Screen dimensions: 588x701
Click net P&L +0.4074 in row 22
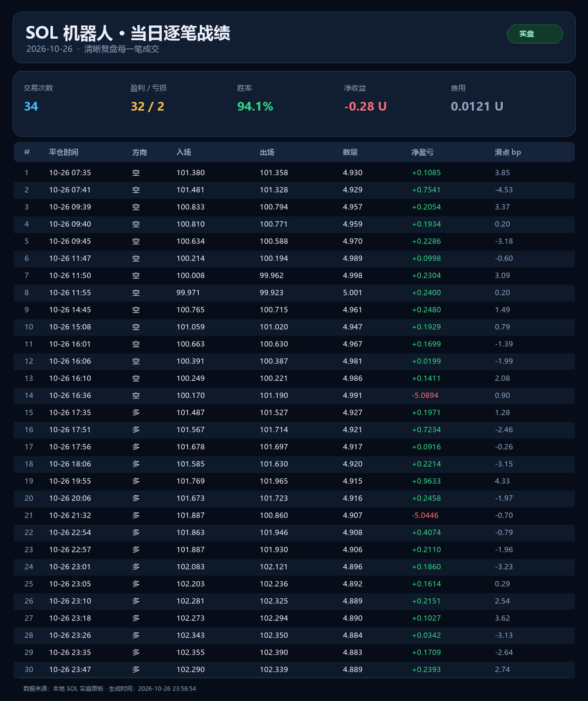click(427, 533)
